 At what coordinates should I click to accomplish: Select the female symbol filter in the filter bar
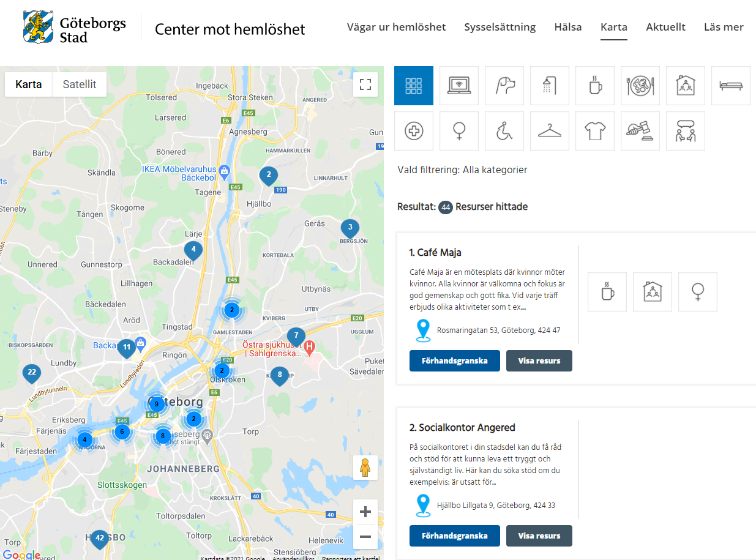pyautogui.click(x=459, y=131)
